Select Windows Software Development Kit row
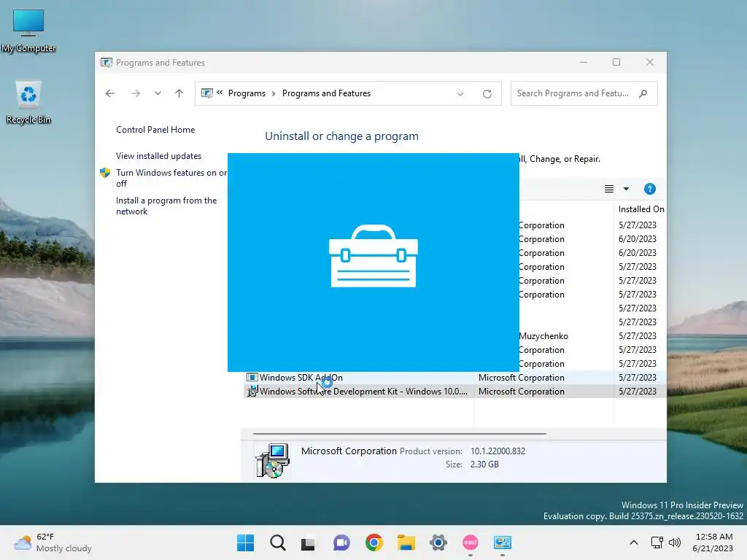The height and width of the screenshot is (560, 747). click(455, 392)
